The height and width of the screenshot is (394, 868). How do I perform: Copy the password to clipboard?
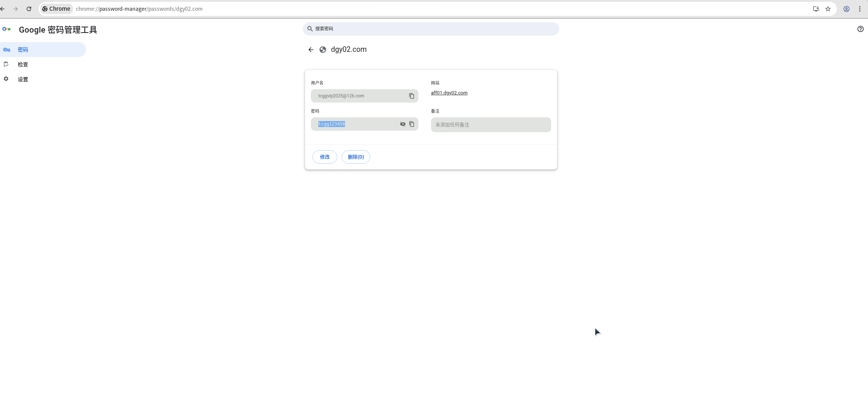coord(412,124)
